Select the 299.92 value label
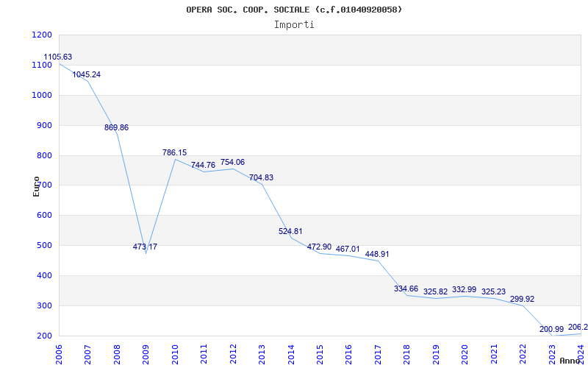The width and height of the screenshot is (588, 368). tap(523, 300)
